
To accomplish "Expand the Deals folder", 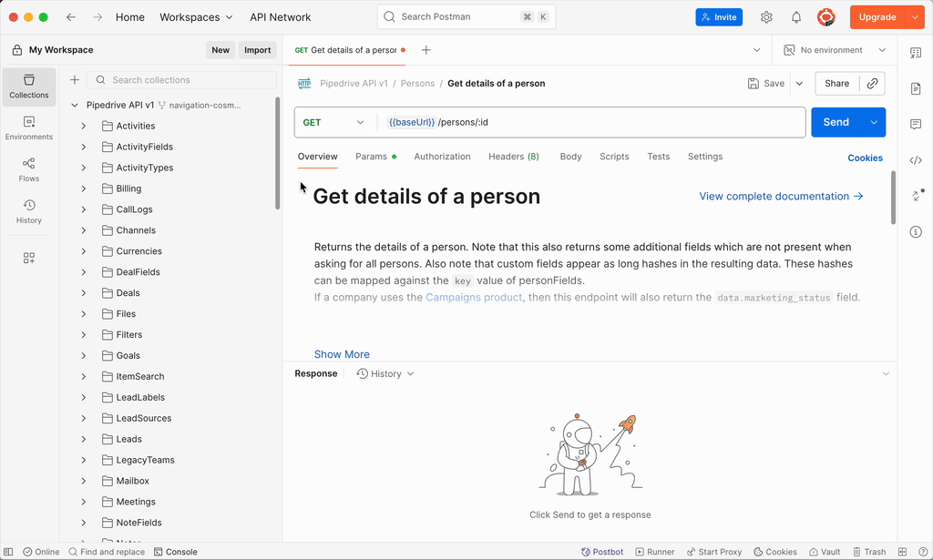I will click(84, 293).
